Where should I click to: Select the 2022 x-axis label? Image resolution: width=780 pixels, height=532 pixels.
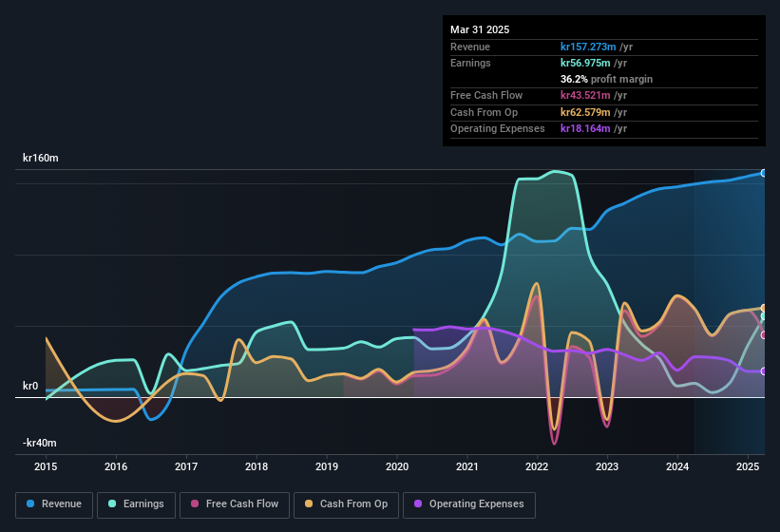click(537, 466)
